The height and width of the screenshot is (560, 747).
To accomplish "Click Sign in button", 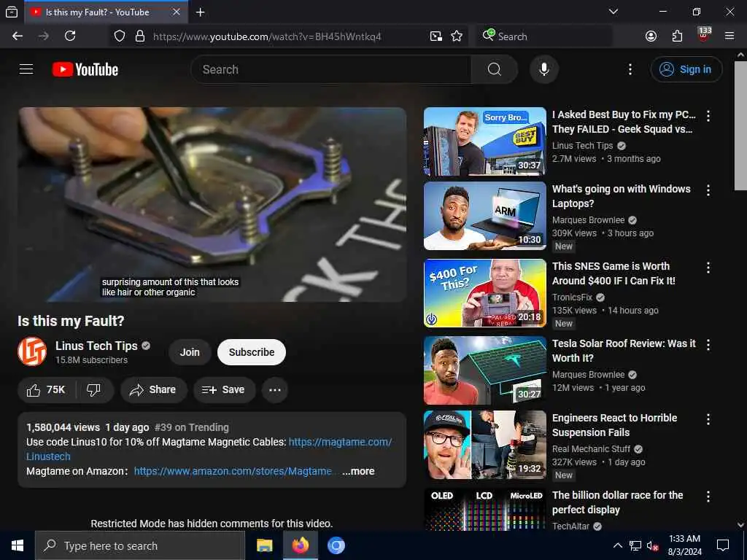I will pyautogui.click(x=686, y=69).
